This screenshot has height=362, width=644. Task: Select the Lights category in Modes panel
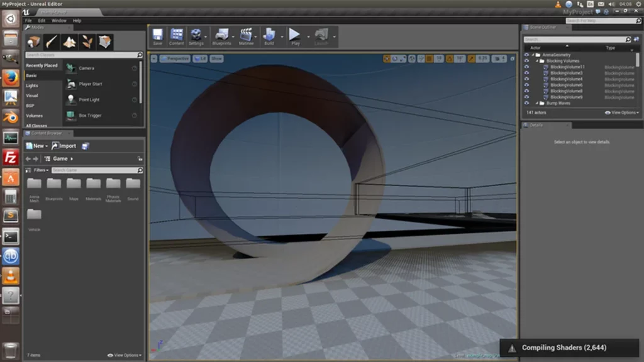[x=32, y=85]
